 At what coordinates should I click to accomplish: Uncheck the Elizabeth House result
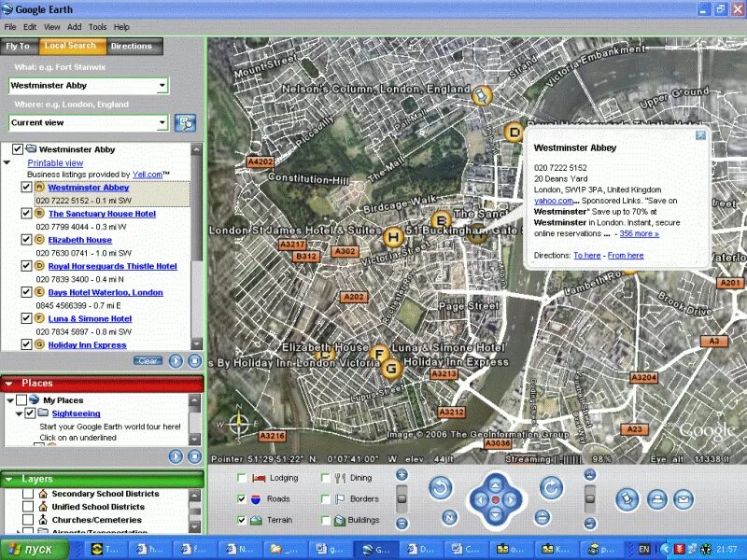(x=27, y=240)
